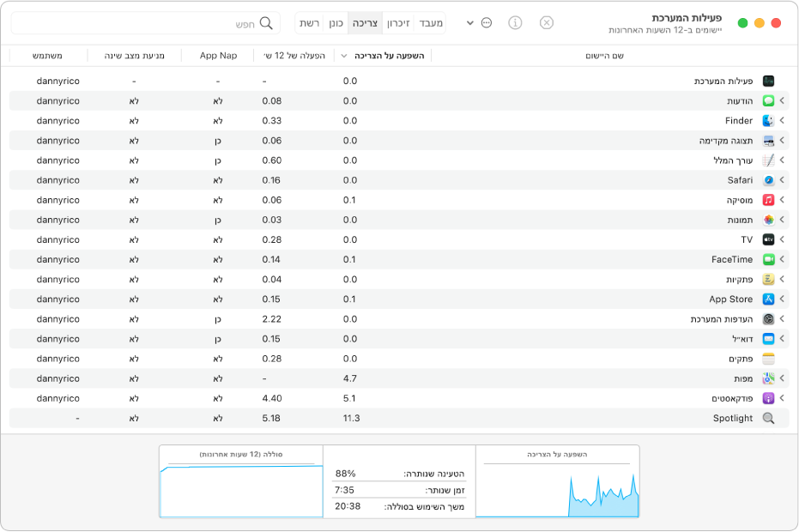Click the סוללה (12 שעות אחרונות) battery graph
Viewport: 799px width, 532px height.
click(241, 481)
